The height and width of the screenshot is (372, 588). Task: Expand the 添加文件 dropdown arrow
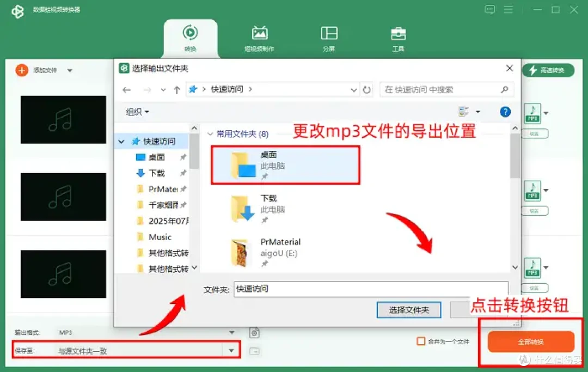tap(70, 70)
